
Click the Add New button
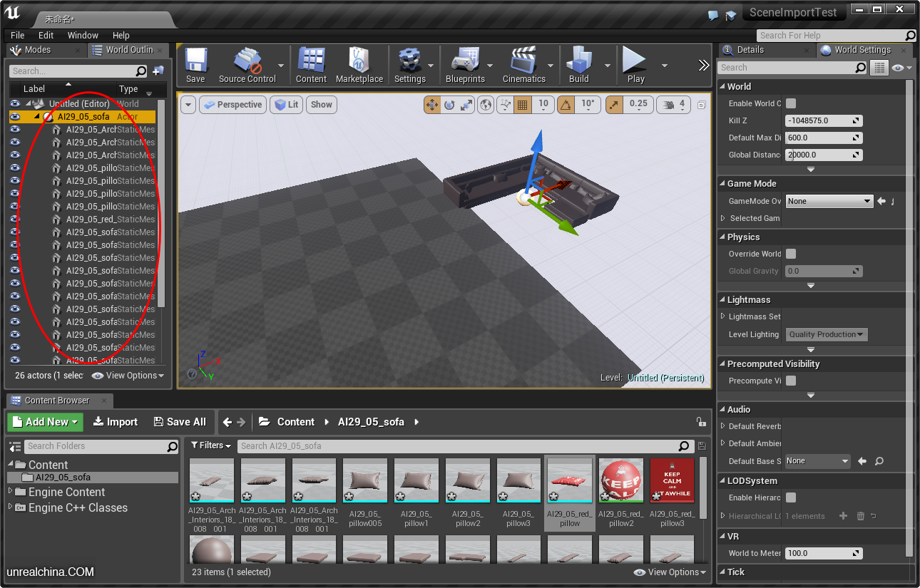tap(45, 422)
